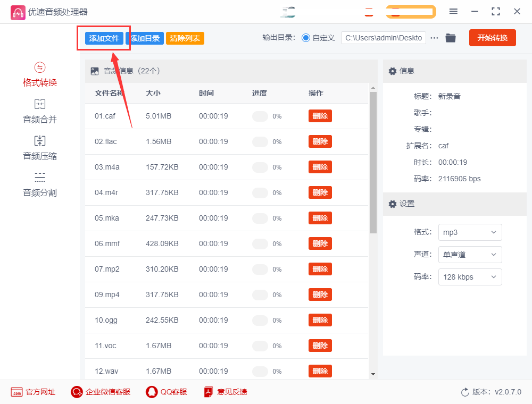Click the 时间 column header
Image resolution: width=532 pixels, height=404 pixels.
tap(206, 93)
